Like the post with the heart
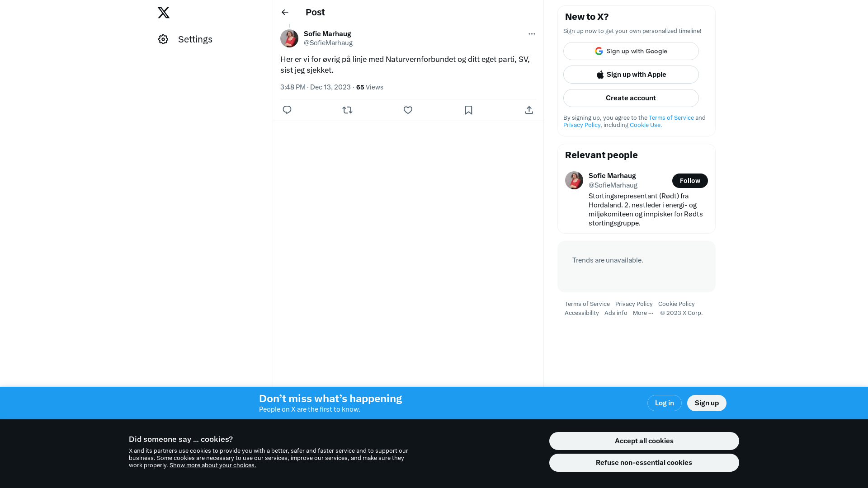 (408, 110)
